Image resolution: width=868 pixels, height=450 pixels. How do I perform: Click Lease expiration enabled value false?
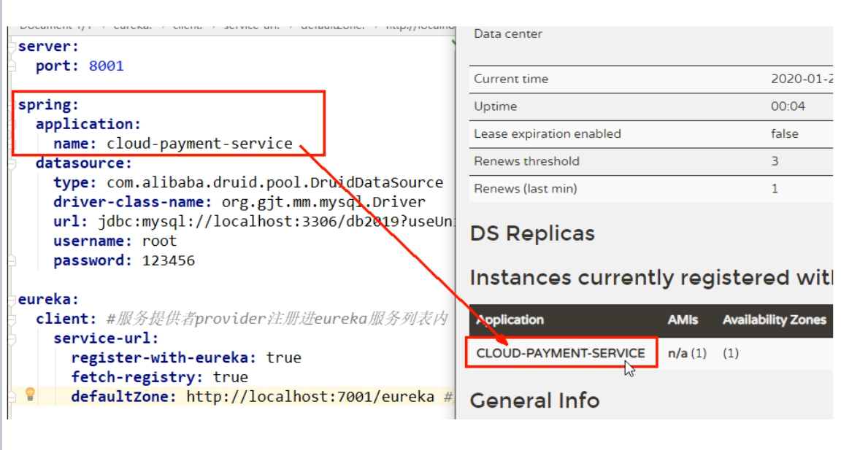(x=784, y=133)
